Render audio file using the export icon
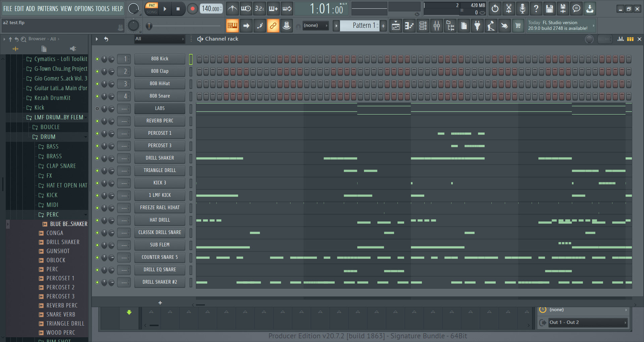The width and height of the screenshot is (644, 342). (563, 9)
